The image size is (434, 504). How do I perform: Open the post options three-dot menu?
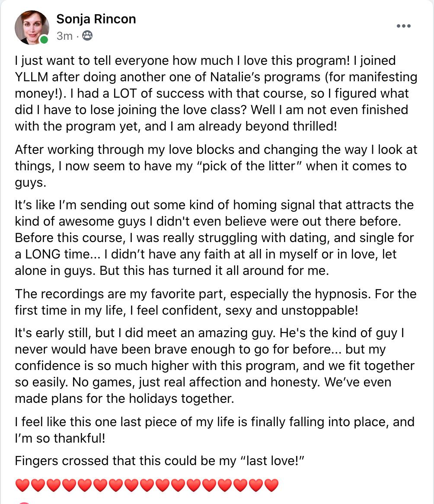403,26
